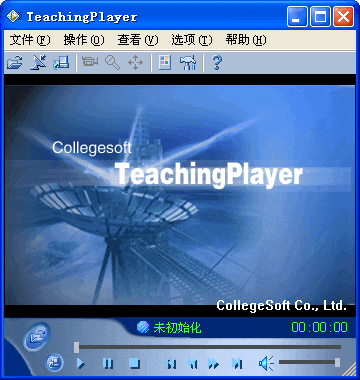Click the satellite dish receive toolbar icon
Viewport: 360px width, 380px height.
click(38, 62)
